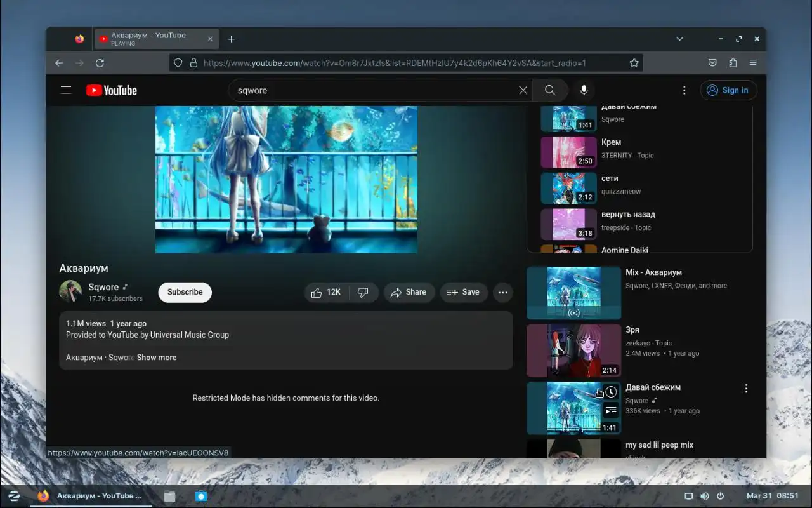Share this video
This screenshot has height=508, width=812.
pyautogui.click(x=409, y=292)
